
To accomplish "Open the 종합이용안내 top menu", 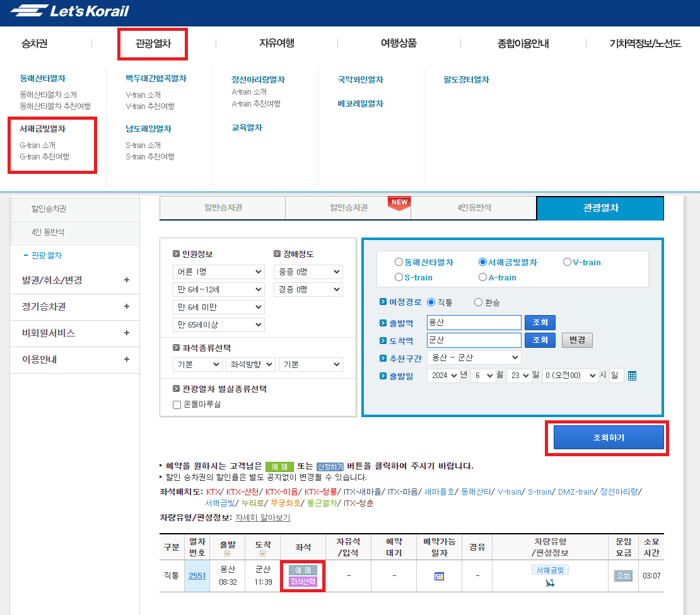I will click(523, 43).
